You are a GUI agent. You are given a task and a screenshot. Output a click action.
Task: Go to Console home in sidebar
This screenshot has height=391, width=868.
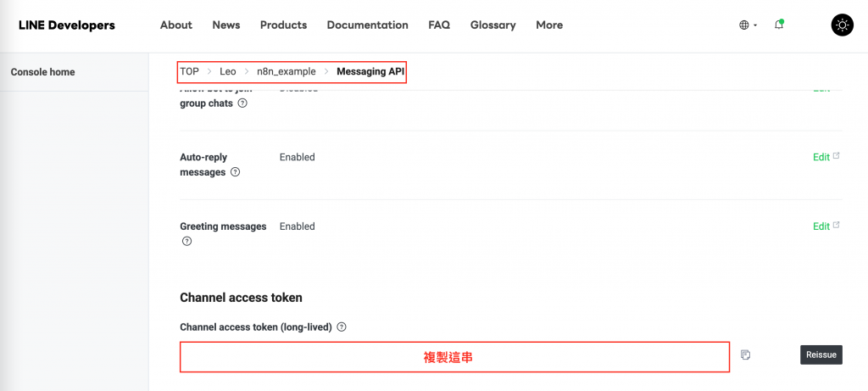point(42,72)
